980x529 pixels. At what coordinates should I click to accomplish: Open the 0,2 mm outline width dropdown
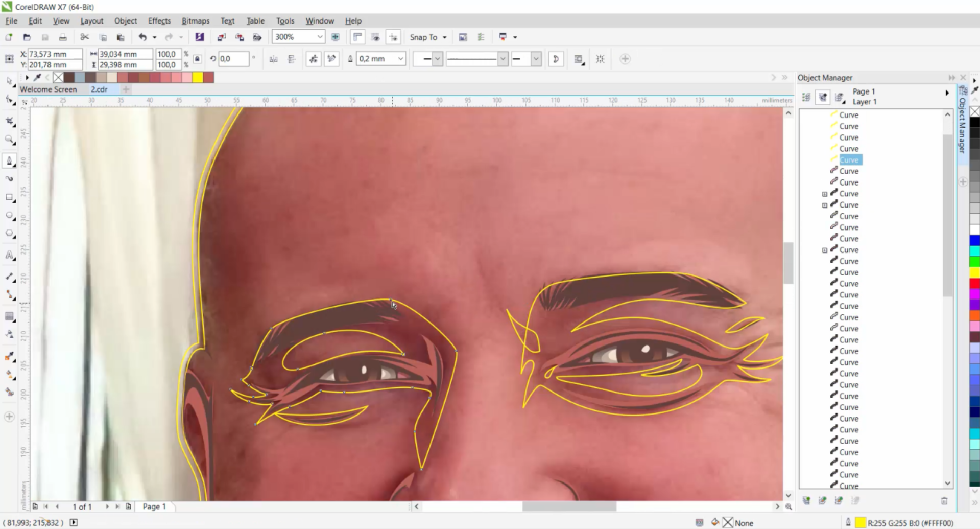[400, 59]
